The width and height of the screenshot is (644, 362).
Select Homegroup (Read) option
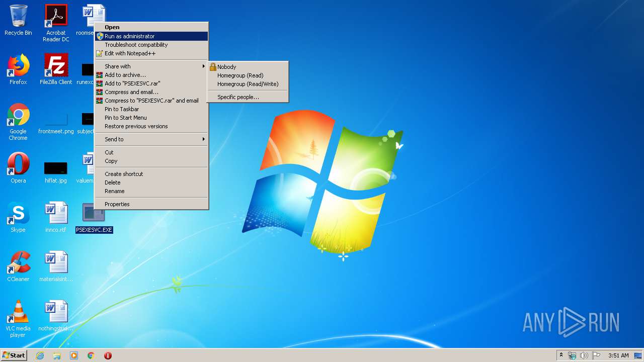pyautogui.click(x=248, y=75)
